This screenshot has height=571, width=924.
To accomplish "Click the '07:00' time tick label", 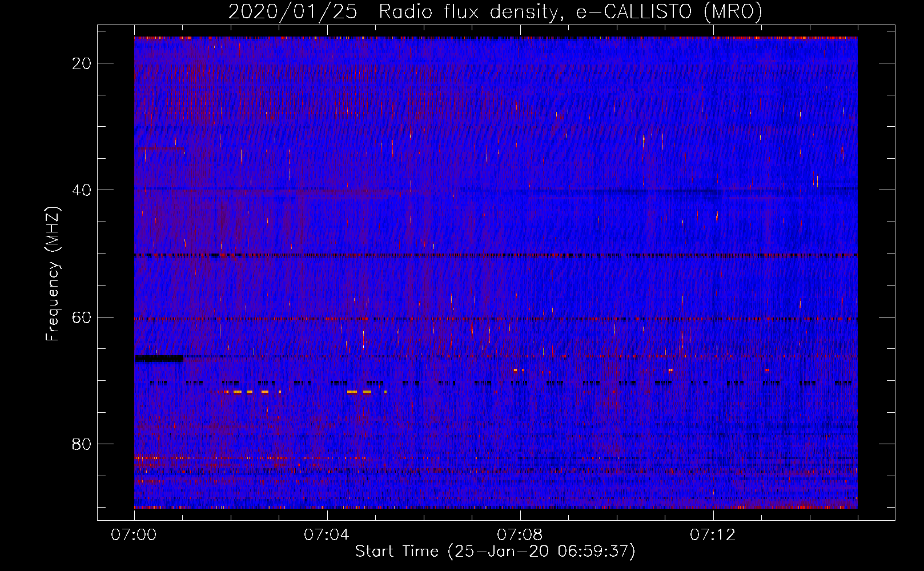I will 134,535.
